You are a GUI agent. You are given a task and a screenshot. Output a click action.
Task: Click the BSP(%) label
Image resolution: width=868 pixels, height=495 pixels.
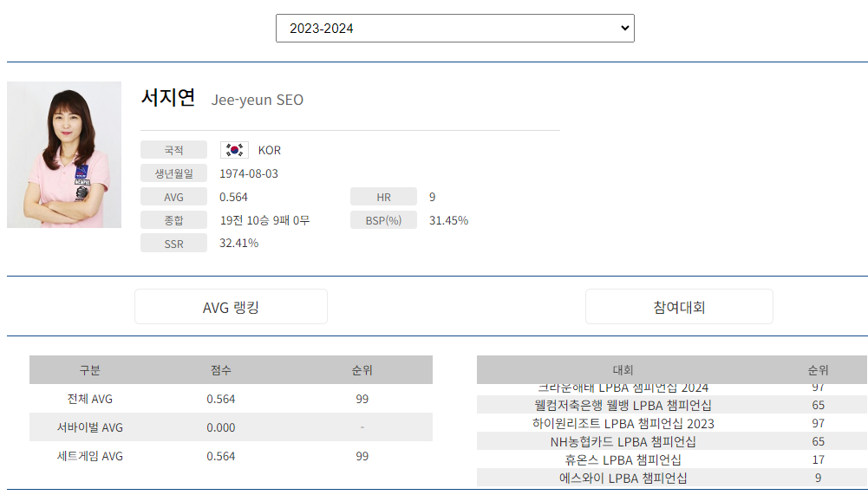383,220
